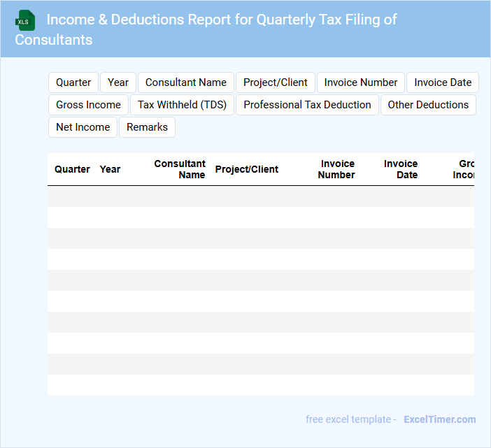Select the Invoice Number tag
The image size is (491, 448).
(x=361, y=82)
